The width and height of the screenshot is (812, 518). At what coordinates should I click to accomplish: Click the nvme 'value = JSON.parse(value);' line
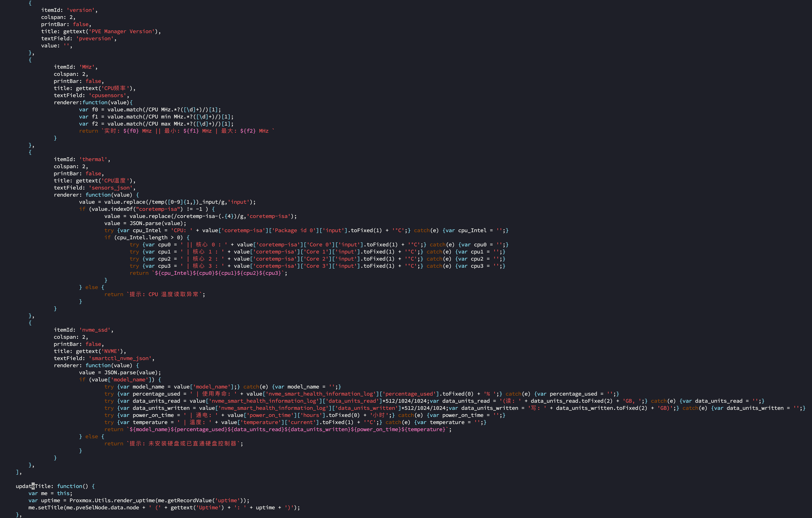coord(120,372)
